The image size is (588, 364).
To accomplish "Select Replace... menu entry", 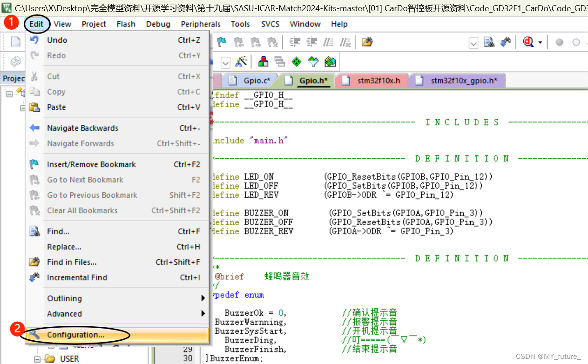I will (x=116, y=247).
